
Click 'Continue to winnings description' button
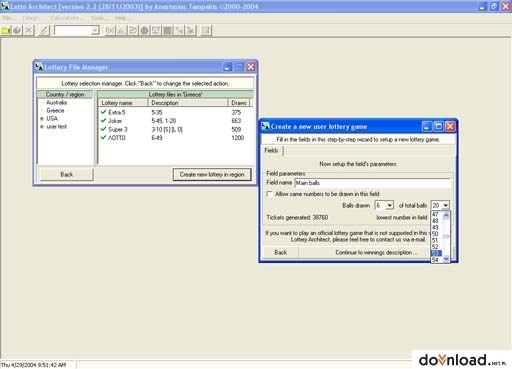375,252
